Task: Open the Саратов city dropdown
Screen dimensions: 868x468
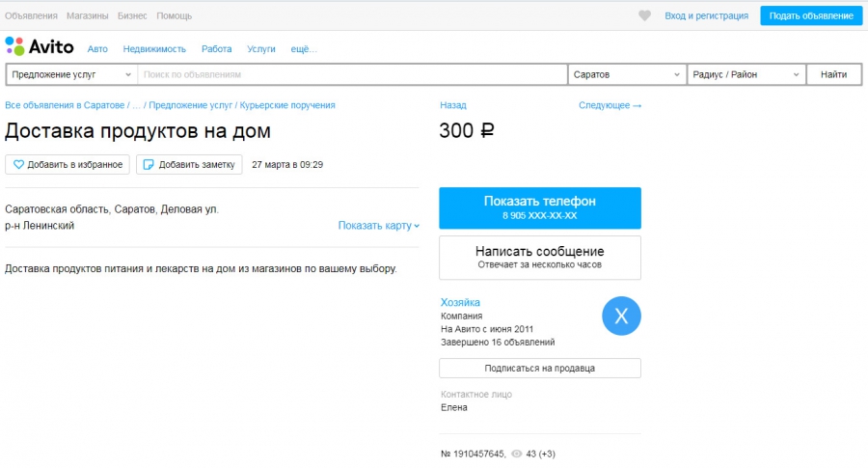Action: pyautogui.click(x=626, y=74)
